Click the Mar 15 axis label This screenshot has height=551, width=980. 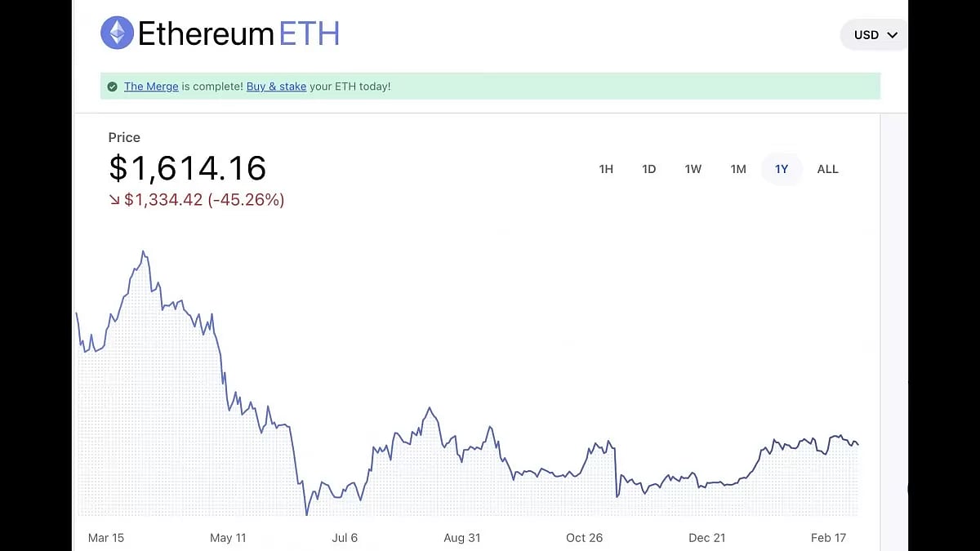pyautogui.click(x=107, y=538)
